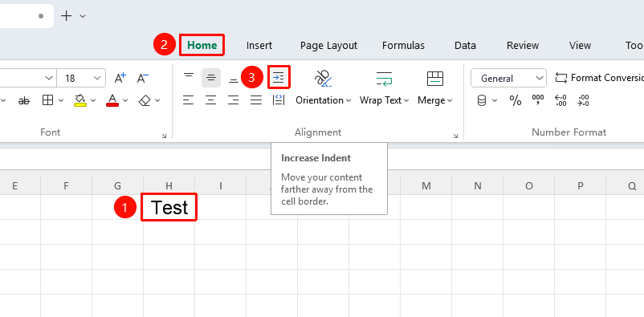Select column I header
This screenshot has height=317, width=644.
[221, 186]
